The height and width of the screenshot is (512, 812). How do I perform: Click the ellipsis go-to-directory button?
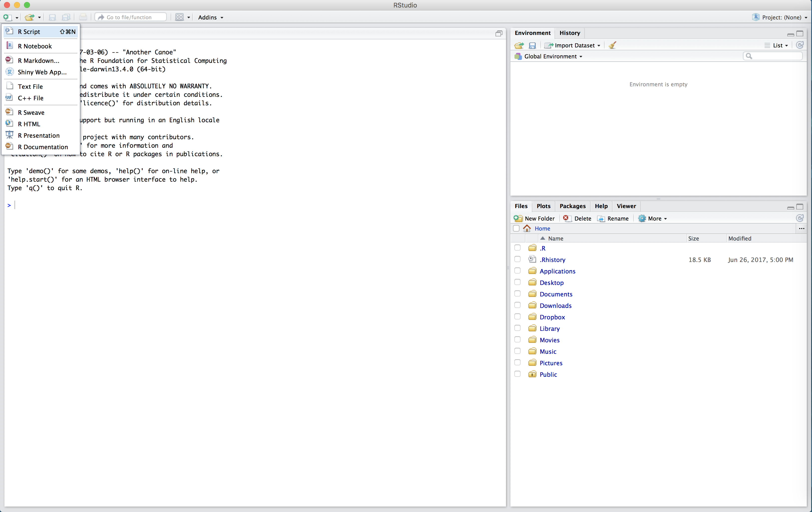click(802, 229)
